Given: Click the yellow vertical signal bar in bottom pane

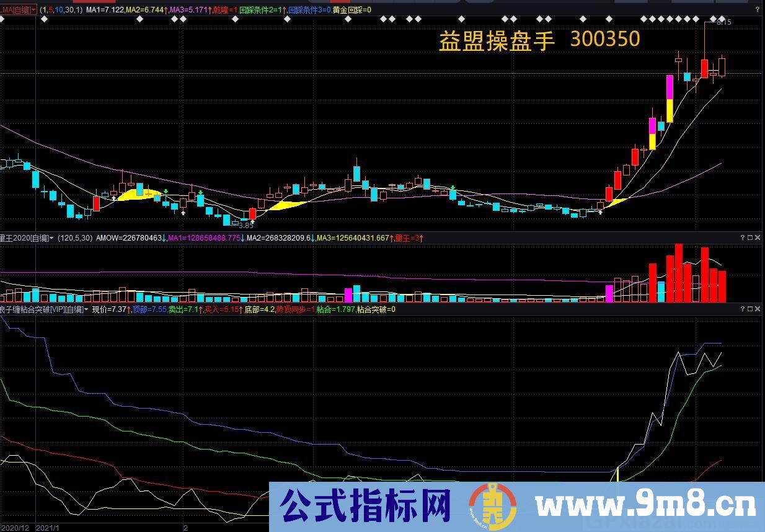Looking at the screenshot, I should point(617,476).
